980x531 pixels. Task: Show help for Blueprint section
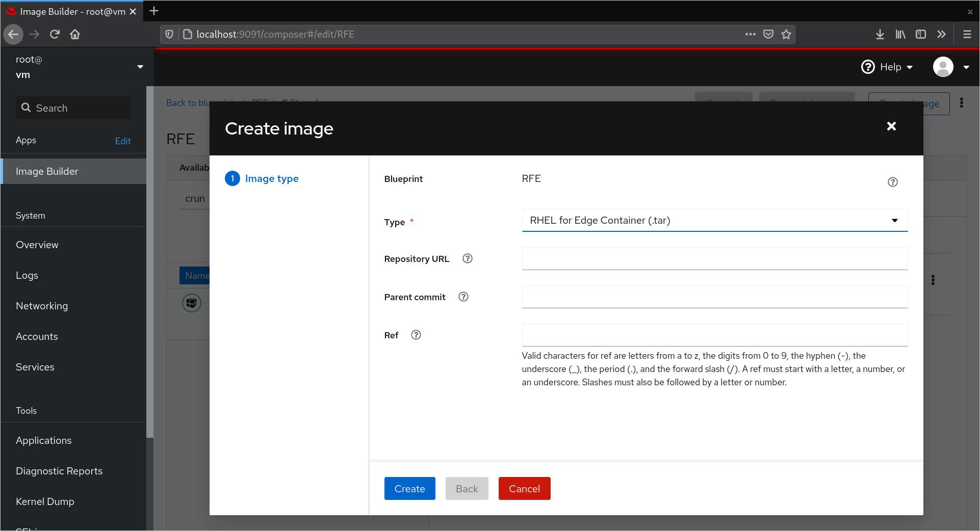[x=893, y=182]
